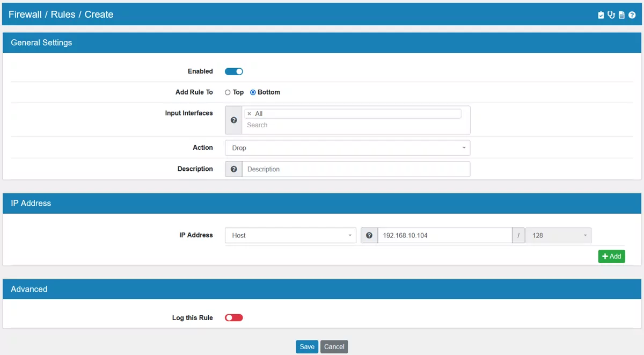Open the help question mark in header
Image resolution: width=644 pixels, height=355 pixels.
point(632,15)
